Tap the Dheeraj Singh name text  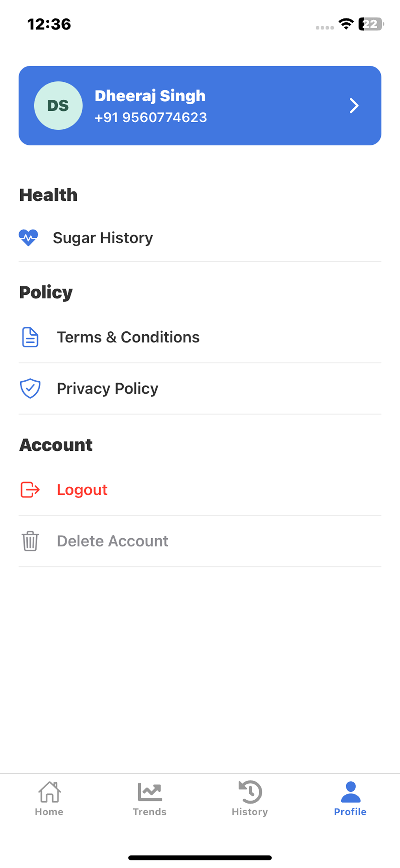(150, 96)
